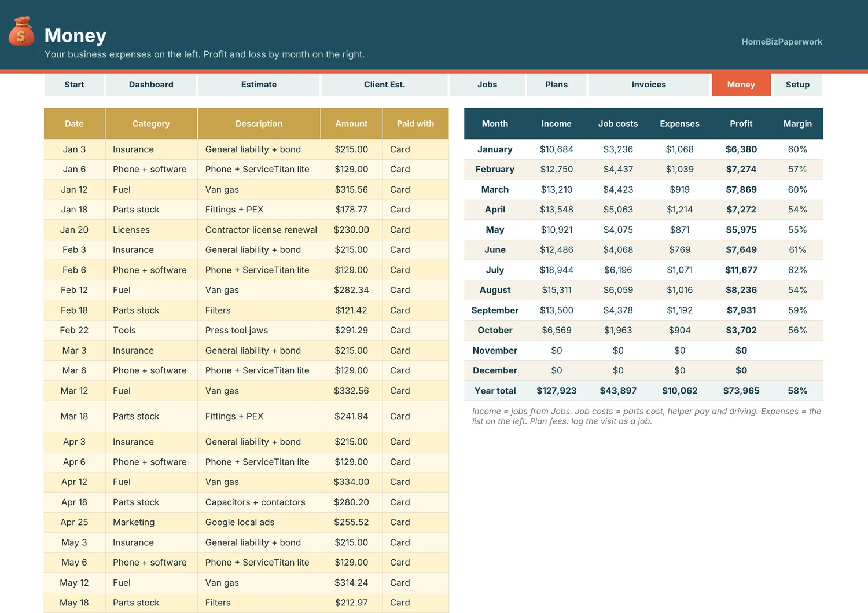This screenshot has height=613, width=868.
Task: Click the Amount column header
Action: pyautogui.click(x=351, y=123)
